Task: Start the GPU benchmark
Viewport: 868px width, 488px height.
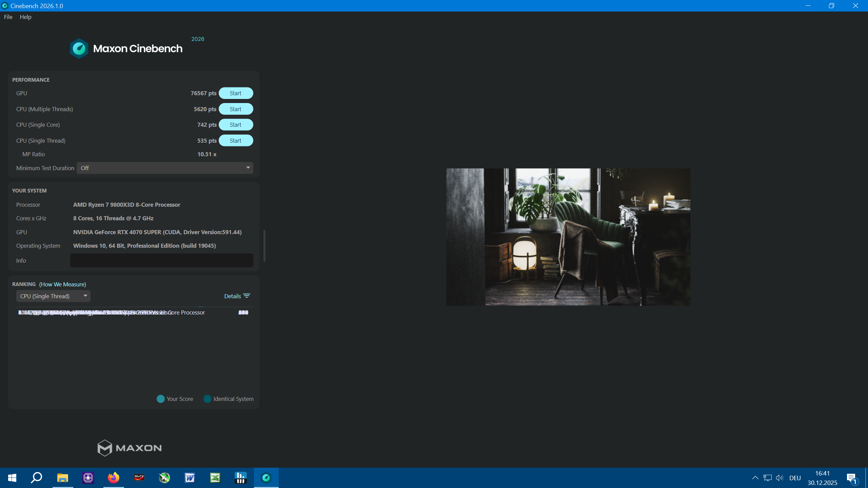Action: tap(236, 93)
